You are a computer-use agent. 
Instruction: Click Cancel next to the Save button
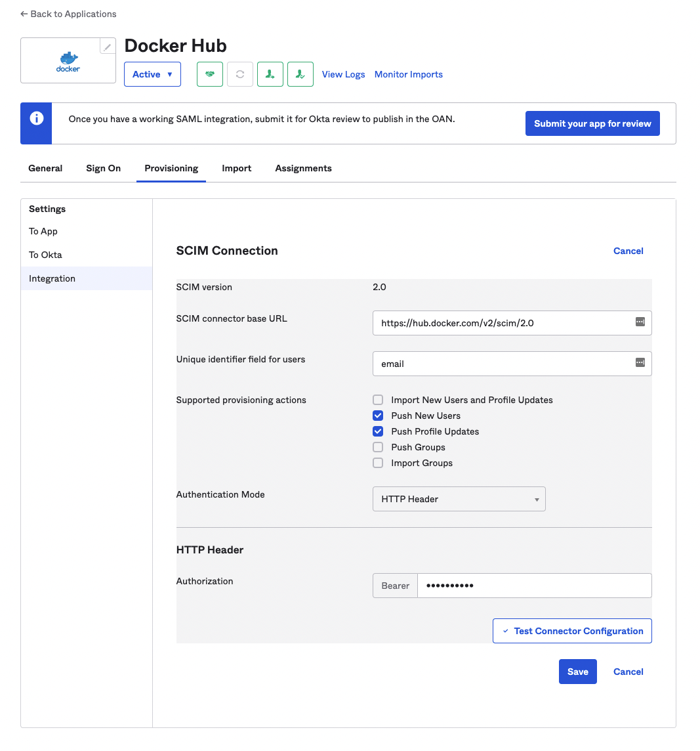628,672
